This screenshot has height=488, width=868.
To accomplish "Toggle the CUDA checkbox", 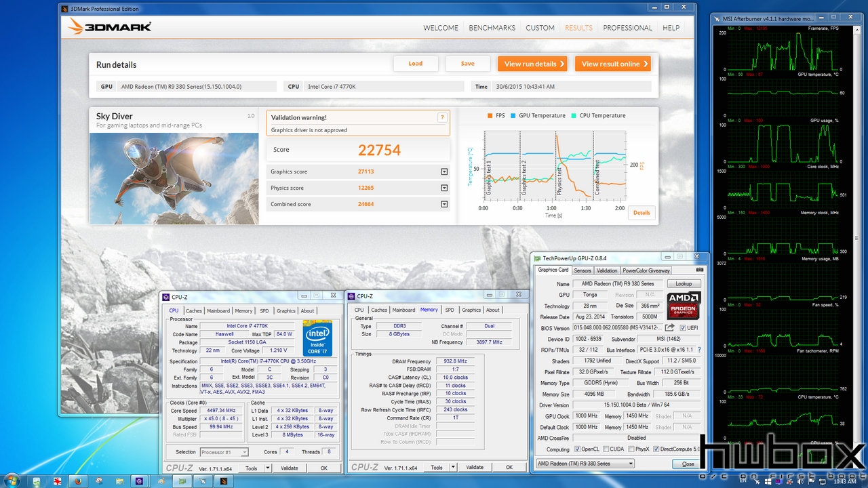I will pyautogui.click(x=605, y=449).
